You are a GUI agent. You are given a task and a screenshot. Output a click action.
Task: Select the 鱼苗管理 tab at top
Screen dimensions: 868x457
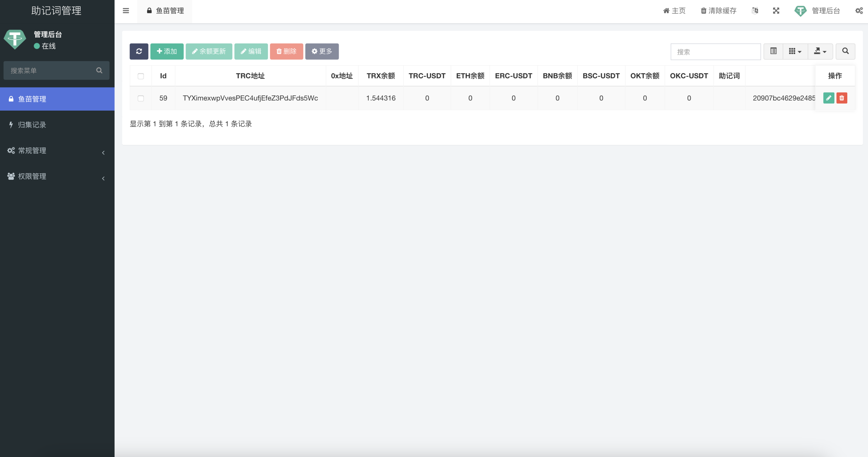(x=165, y=11)
